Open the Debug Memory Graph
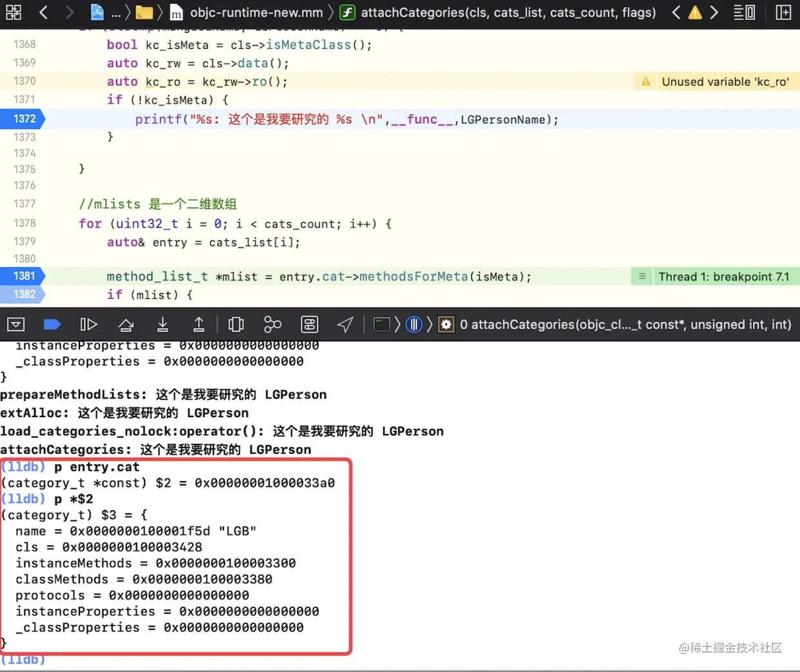Screen dimensions: 800x672 click(x=273, y=324)
